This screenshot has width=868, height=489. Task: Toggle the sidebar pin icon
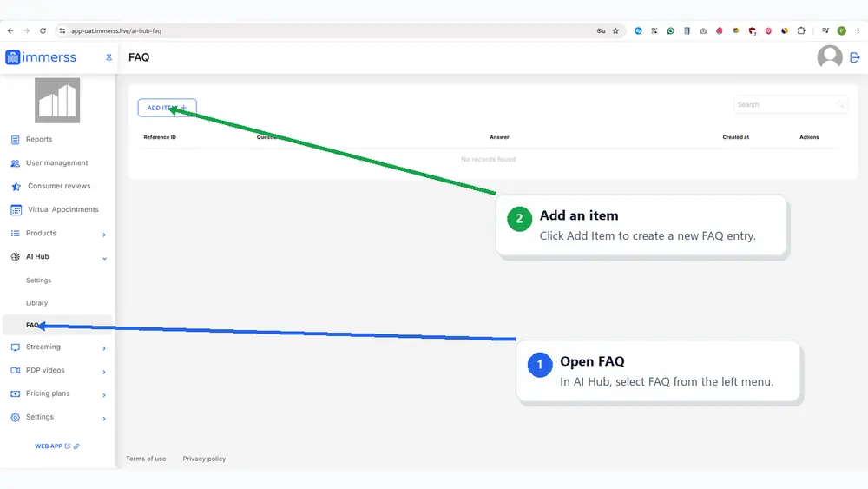(108, 57)
